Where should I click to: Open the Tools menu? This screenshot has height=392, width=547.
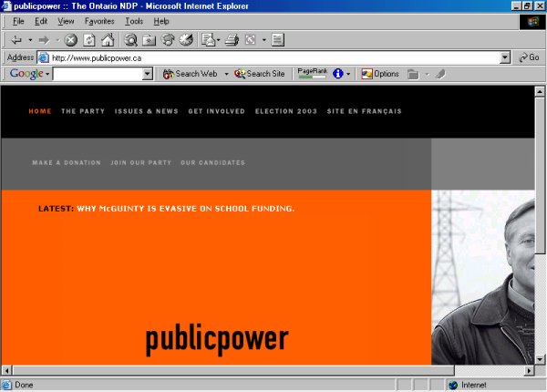coord(134,21)
